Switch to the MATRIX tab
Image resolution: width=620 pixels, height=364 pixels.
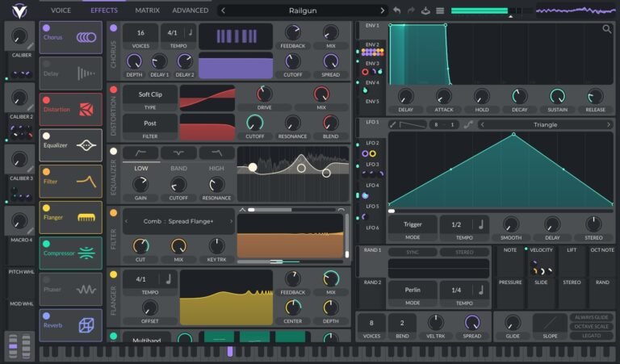click(x=147, y=10)
